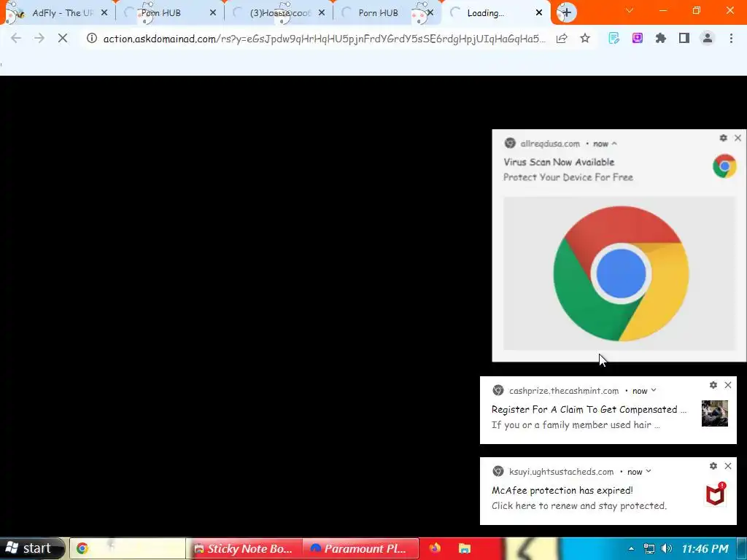Go forward one page
Image resolution: width=747 pixels, height=560 pixels.
click(x=39, y=38)
